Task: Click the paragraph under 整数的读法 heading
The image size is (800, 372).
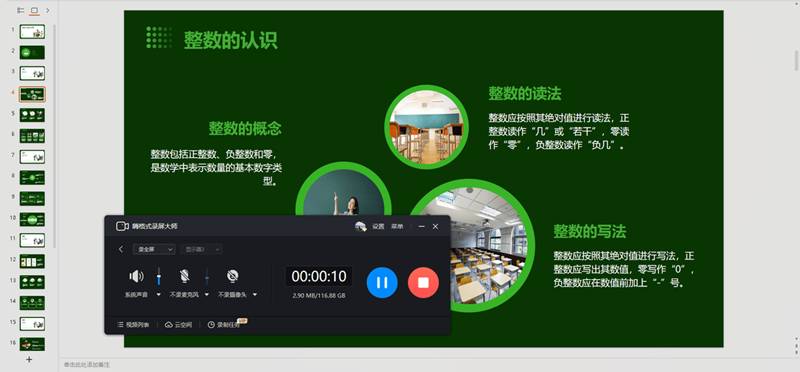Action: click(x=559, y=132)
